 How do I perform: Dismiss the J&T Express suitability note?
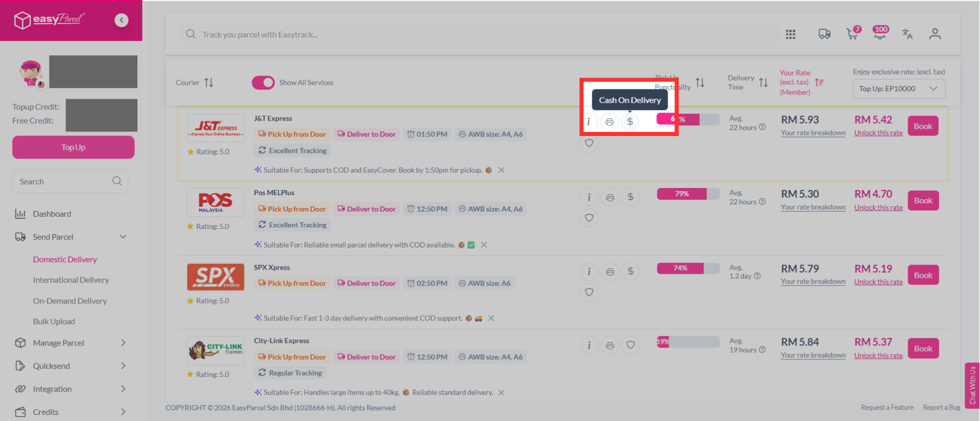(502, 170)
